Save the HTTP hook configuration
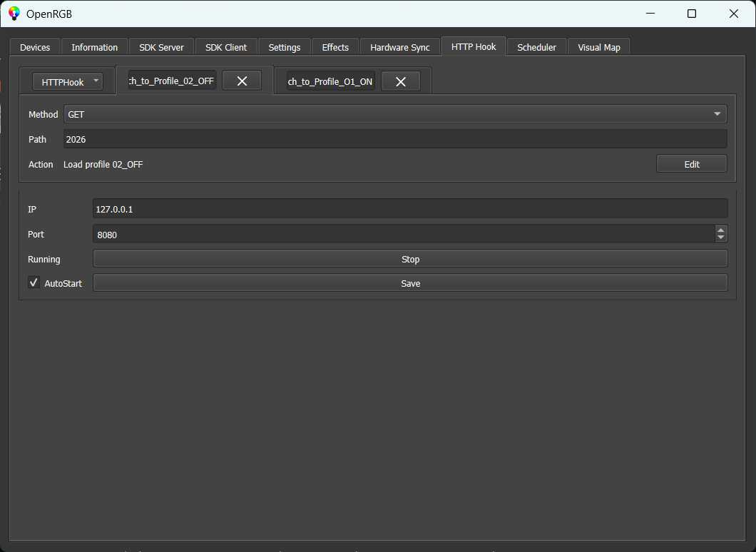The image size is (756, 552). click(410, 283)
